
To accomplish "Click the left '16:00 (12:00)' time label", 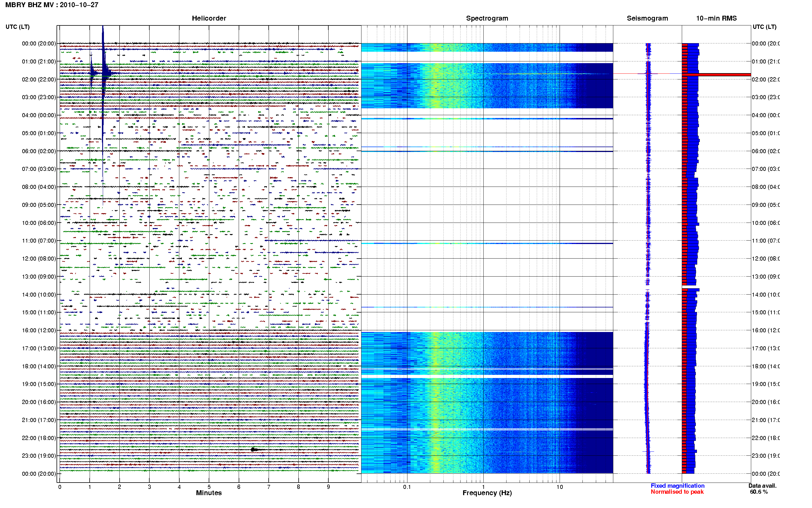I will pos(39,330).
